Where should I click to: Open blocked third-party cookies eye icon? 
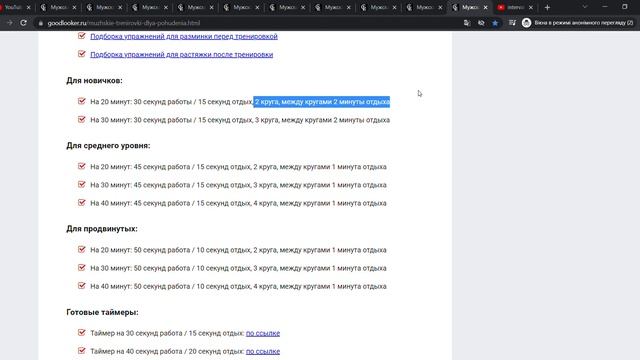click(x=481, y=23)
